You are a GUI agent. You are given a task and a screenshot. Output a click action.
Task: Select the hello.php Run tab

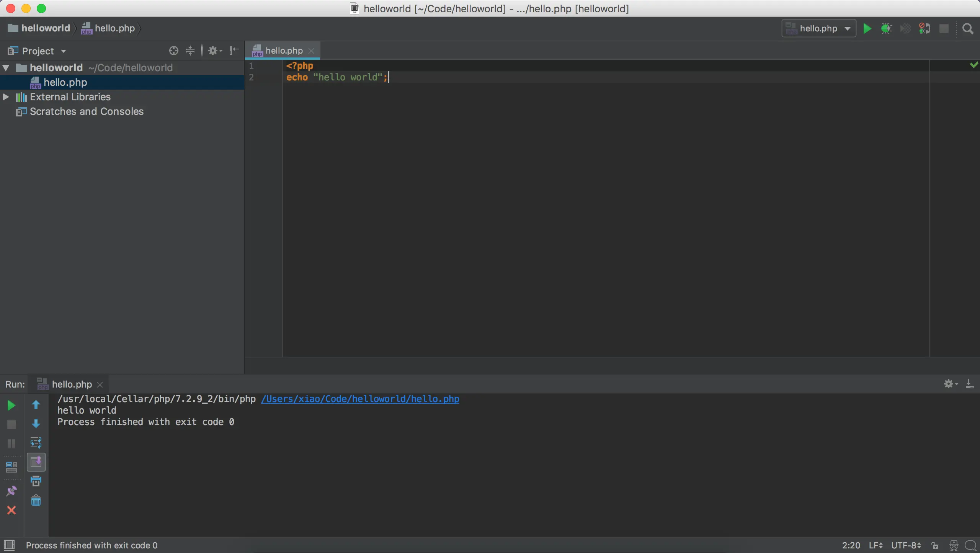click(x=71, y=384)
